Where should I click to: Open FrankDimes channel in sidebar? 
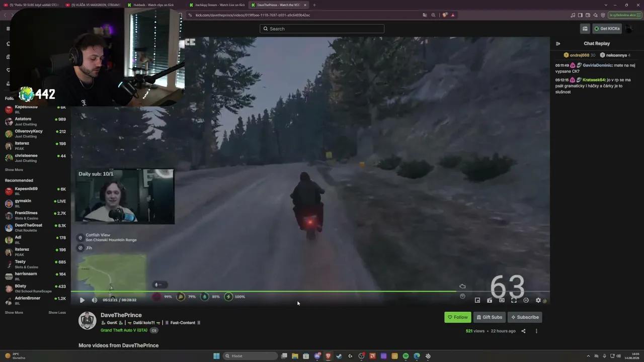(35, 215)
